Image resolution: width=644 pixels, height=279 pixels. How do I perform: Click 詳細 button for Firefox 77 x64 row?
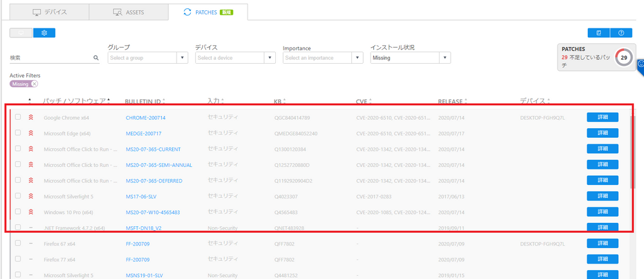(x=603, y=258)
